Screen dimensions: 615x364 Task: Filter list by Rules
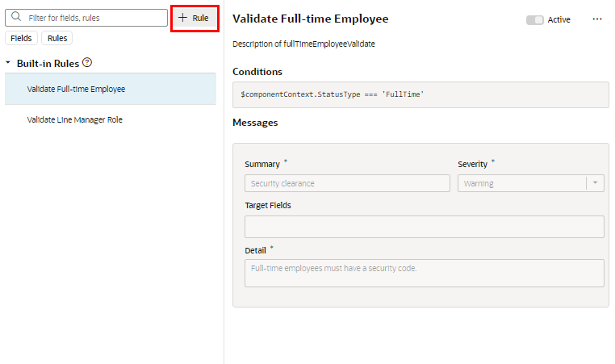(57, 38)
